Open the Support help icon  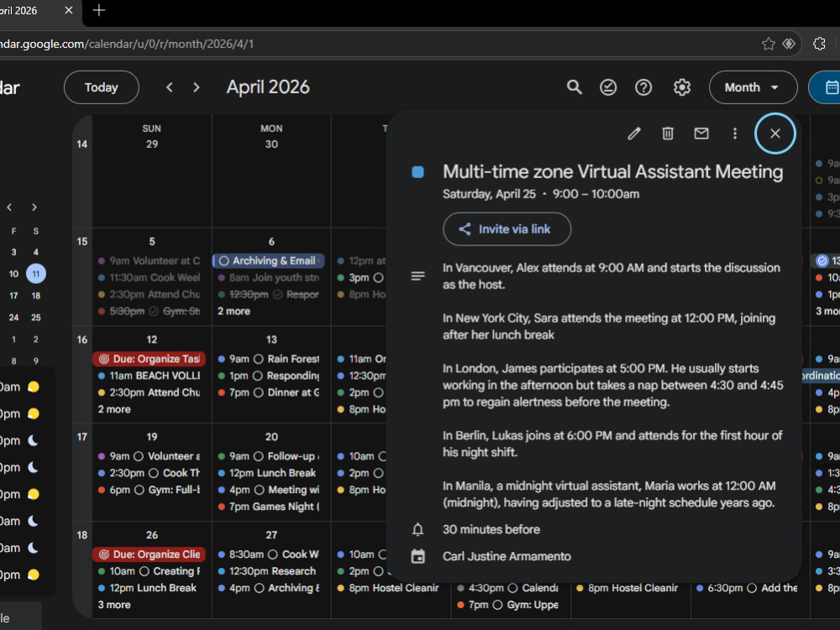[643, 87]
